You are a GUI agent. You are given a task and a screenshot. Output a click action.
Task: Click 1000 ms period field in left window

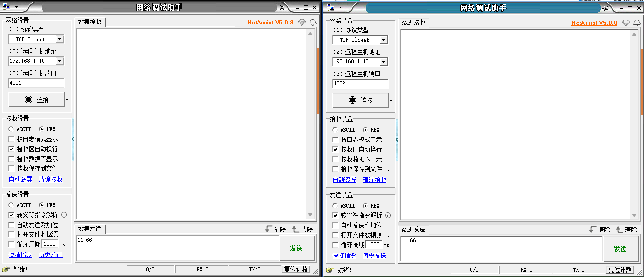coord(49,244)
